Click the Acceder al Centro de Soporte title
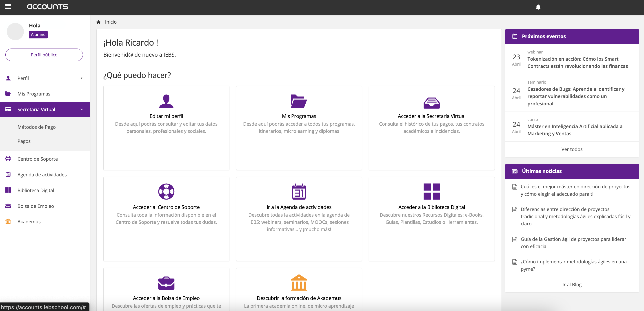644x311 pixels. (166, 207)
